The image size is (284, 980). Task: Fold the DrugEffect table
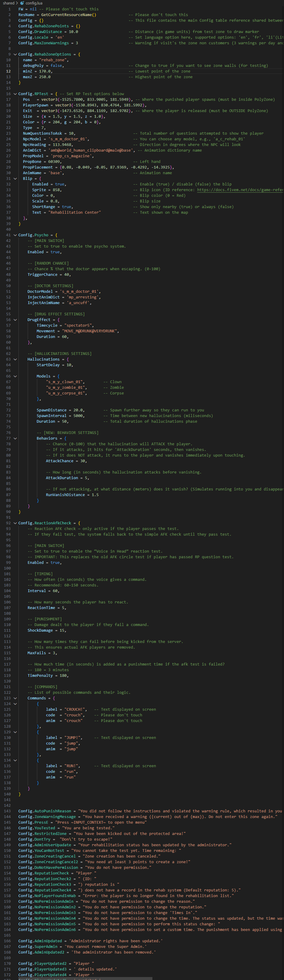point(15,320)
